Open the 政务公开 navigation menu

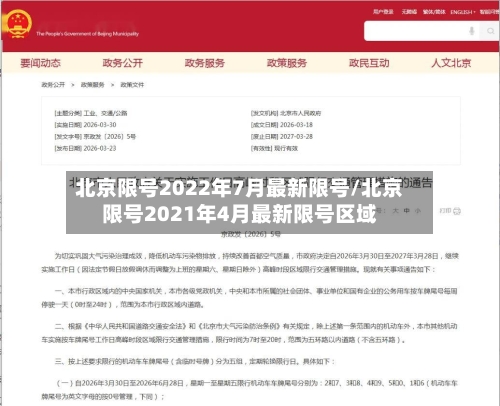click(122, 63)
